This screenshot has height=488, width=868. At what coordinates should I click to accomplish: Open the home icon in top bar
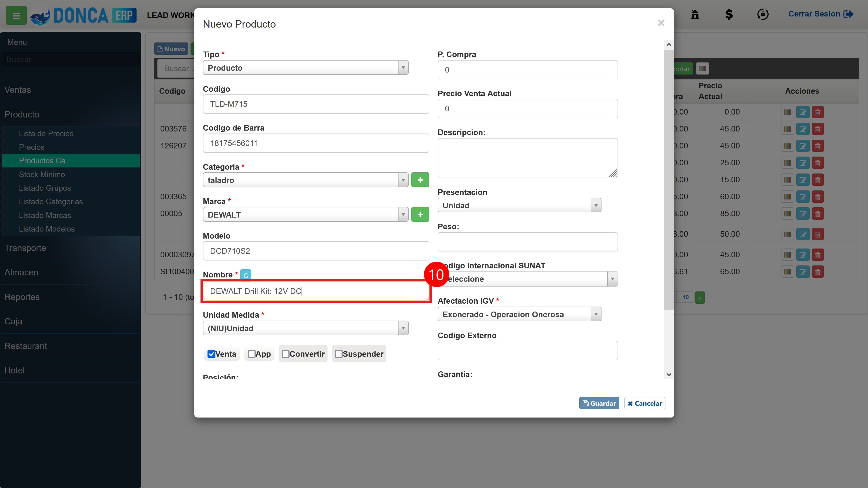[695, 14]
